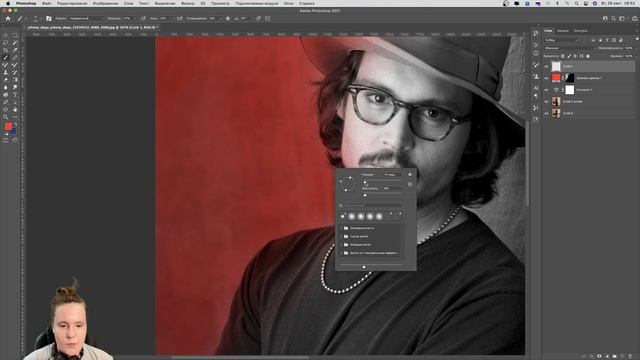Toggle layer filtering on or off
The image size is (640, 360).
(636, 39)
